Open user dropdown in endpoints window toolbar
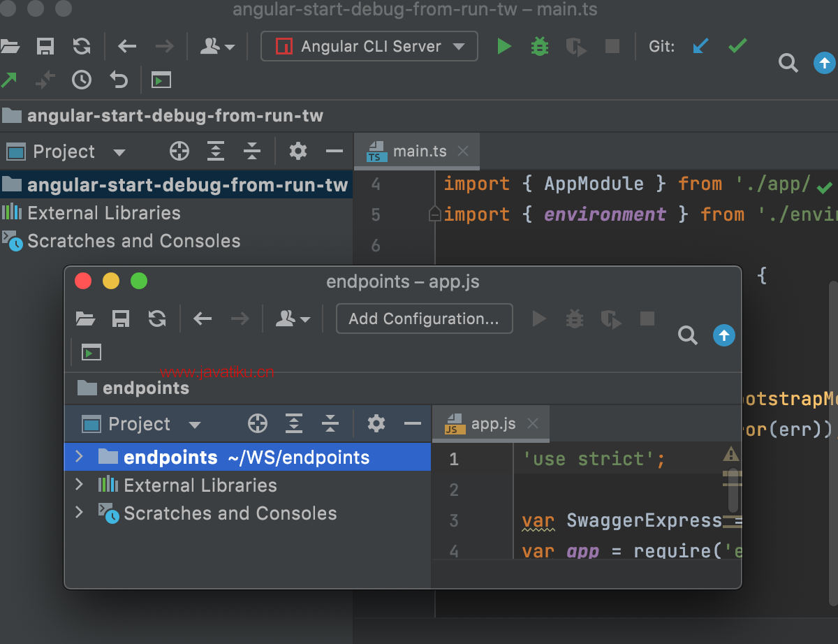Viewport: 838px width, 644px height. [x=293, y=319]
